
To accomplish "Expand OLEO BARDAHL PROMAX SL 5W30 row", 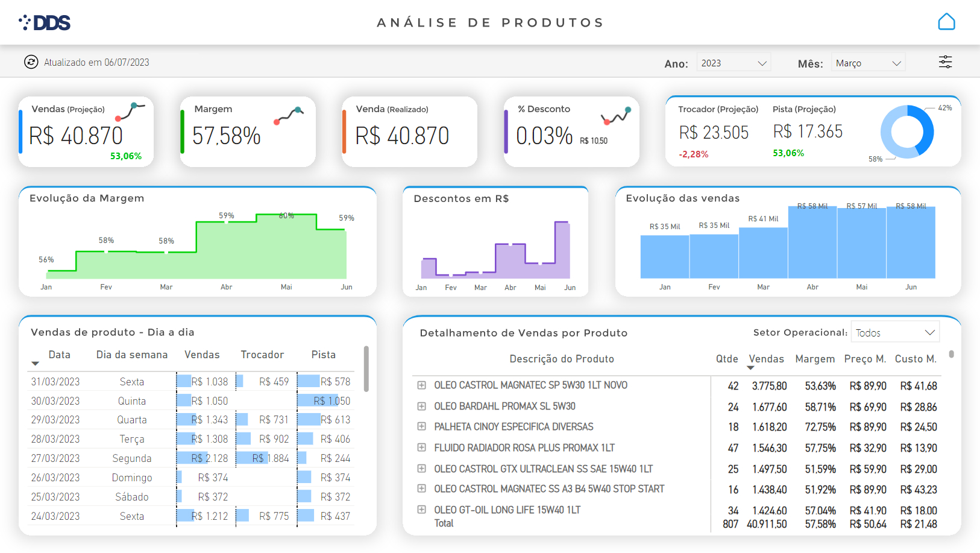I will point(422,406).
